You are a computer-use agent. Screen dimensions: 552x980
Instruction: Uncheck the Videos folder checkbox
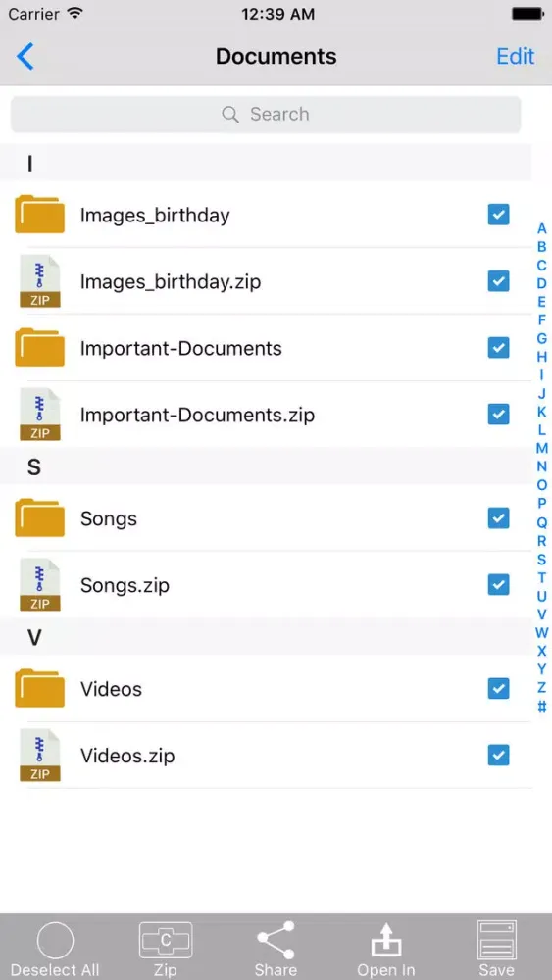pos(498,689)
